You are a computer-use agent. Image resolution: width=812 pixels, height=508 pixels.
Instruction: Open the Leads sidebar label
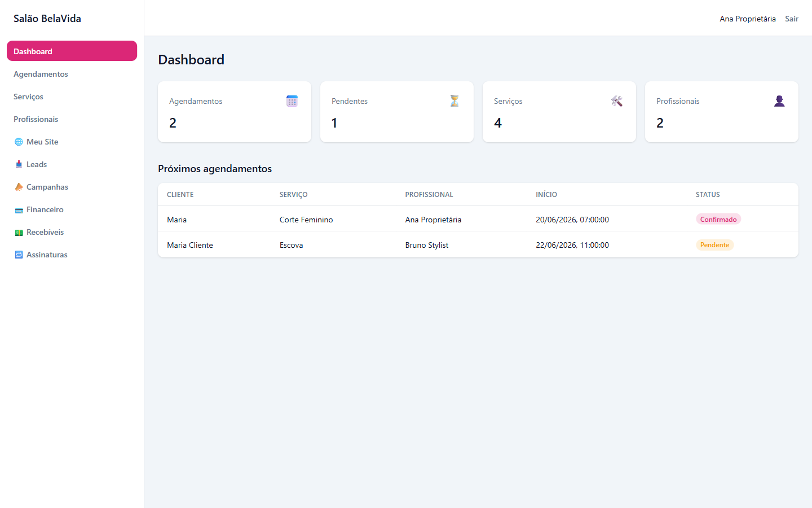coord(37,164)
